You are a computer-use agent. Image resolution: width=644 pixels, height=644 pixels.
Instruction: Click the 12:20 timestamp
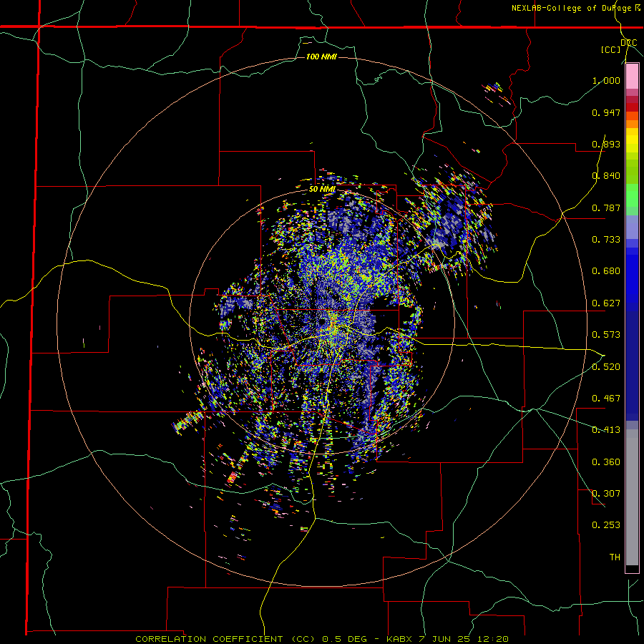(x=494, y=639)
